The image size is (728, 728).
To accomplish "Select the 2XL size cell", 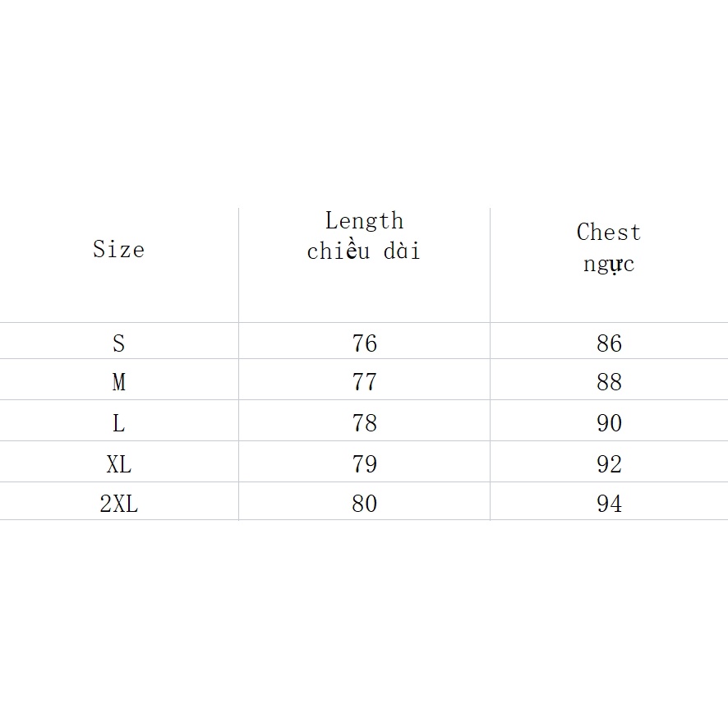I will pyautogui.click(x=119, y=501).
